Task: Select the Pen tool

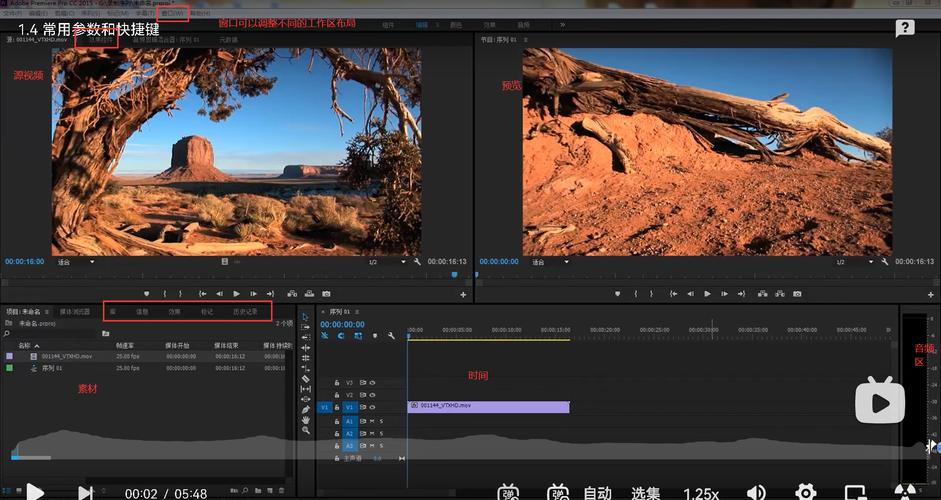Action: [305, 409]
